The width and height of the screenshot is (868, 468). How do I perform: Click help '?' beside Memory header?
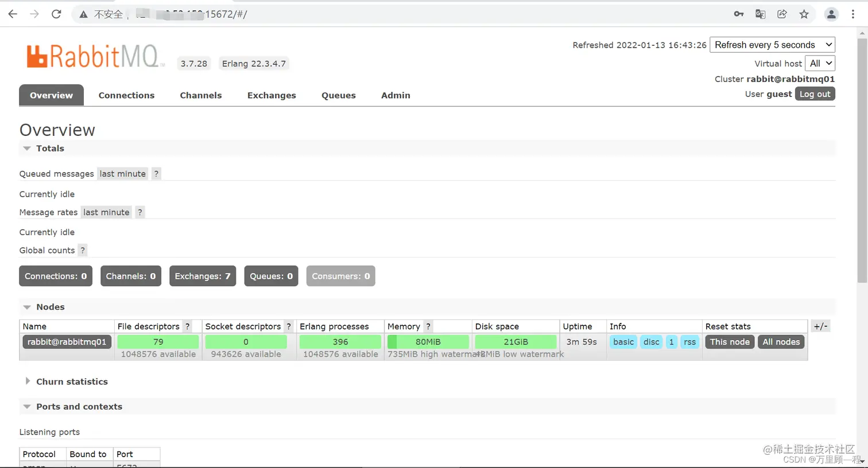(428, 326)
